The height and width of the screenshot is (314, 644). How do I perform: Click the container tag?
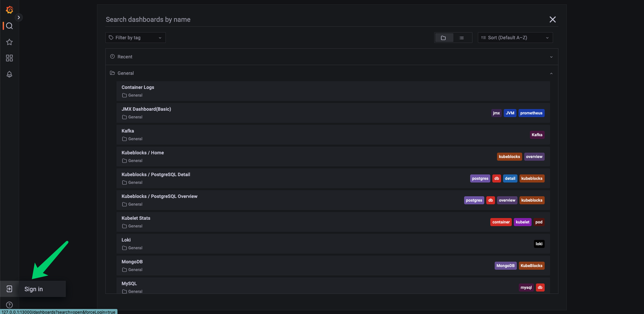(x=501, y=222)
